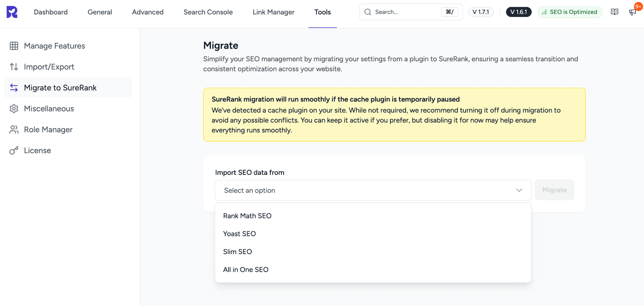Switch to the Advanced tab
644x306 pixels.
(x=148, y=12)
